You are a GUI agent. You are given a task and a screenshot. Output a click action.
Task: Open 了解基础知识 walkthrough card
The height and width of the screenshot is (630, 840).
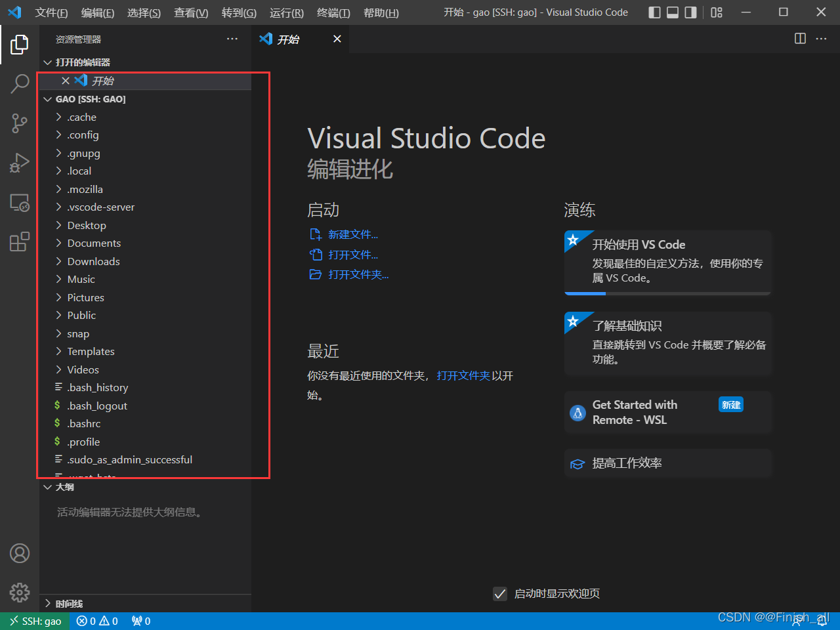click(667, 343)
